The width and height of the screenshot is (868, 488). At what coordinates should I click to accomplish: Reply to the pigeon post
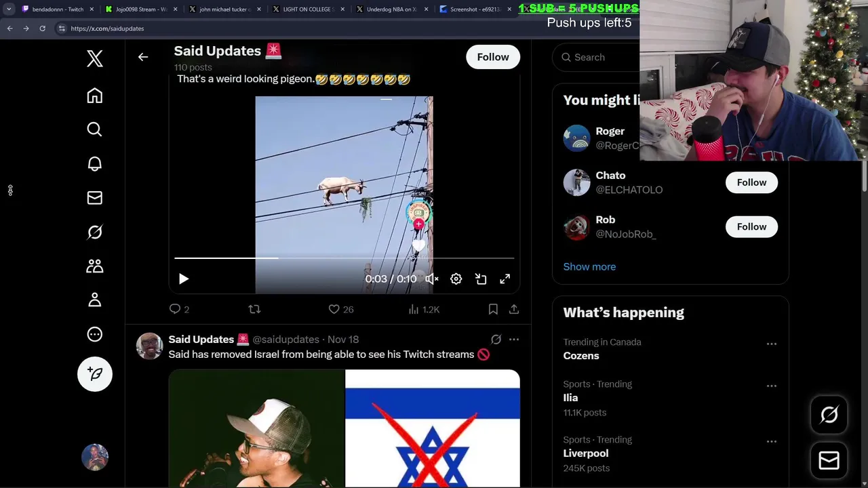pos(179,309)
